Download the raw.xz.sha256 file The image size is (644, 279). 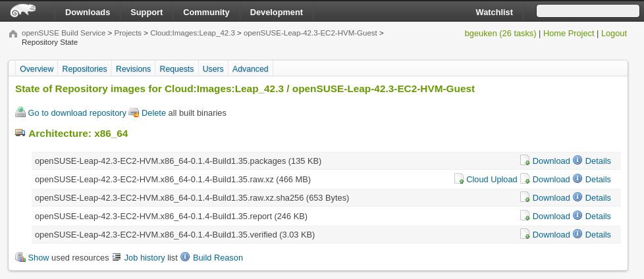(550, 197)
